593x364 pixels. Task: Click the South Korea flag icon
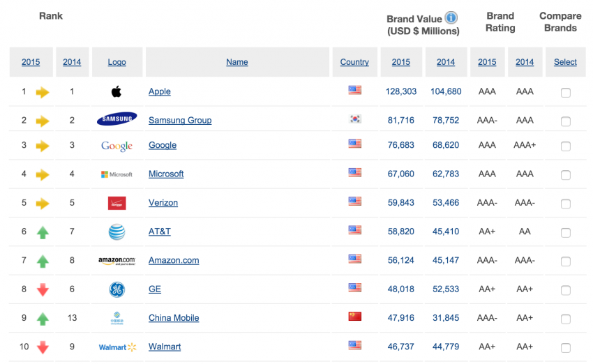point(354,119)
